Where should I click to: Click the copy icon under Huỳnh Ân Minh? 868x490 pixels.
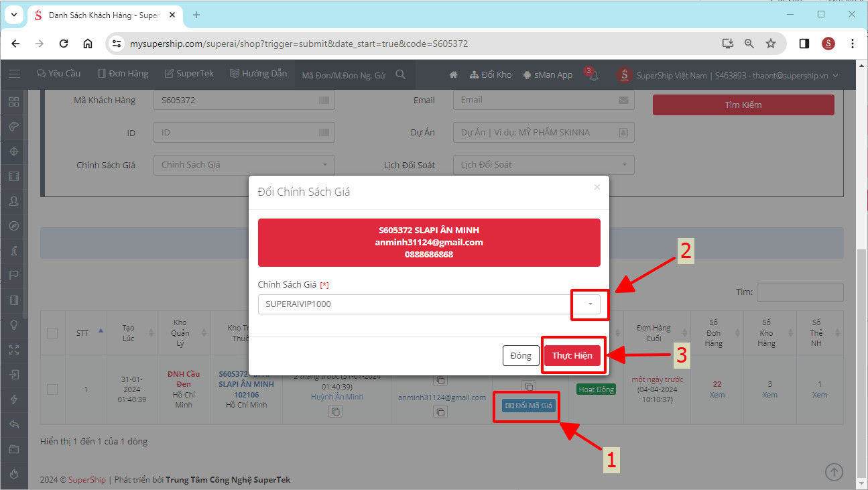pyautogui.click(x=335, y=412)
